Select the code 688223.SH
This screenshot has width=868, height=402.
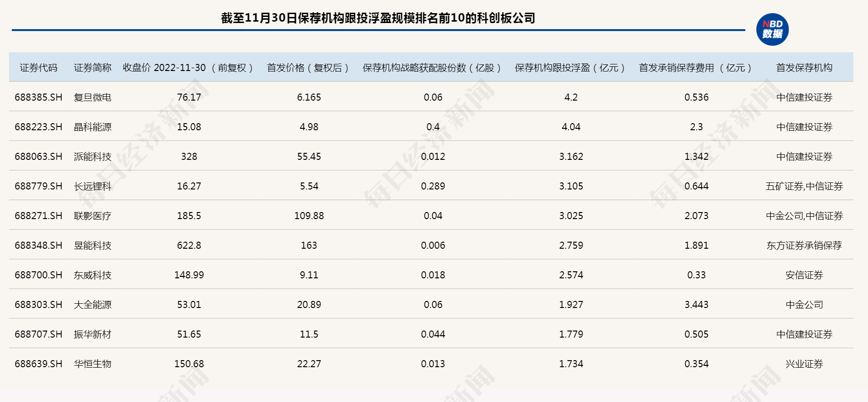(39, 127)
